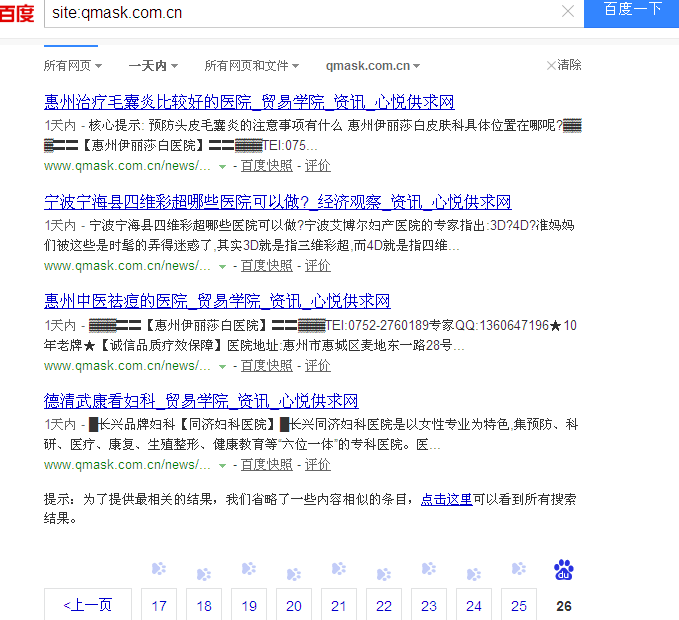Expand the arrow beside the 宁波宁海县四维彩超 result URL

tap(222, 267)
